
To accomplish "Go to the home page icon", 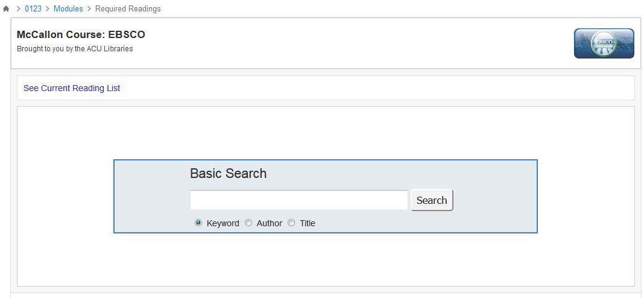I will pos(6,8).
